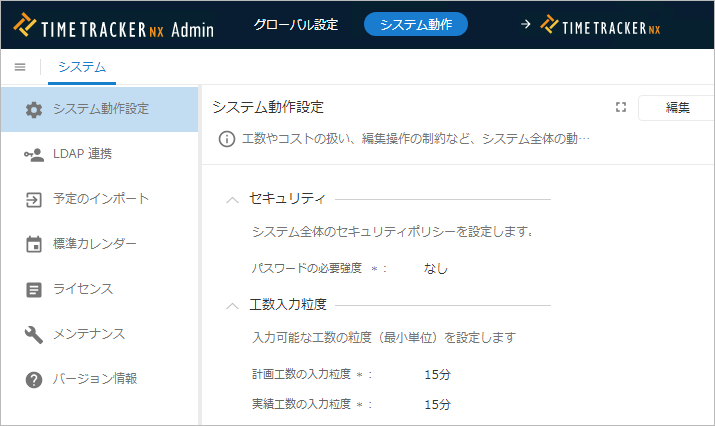Click the 標準カレンダー calendar icon
The width and height of the screenshot is (715, 426).
coord(34,244)
